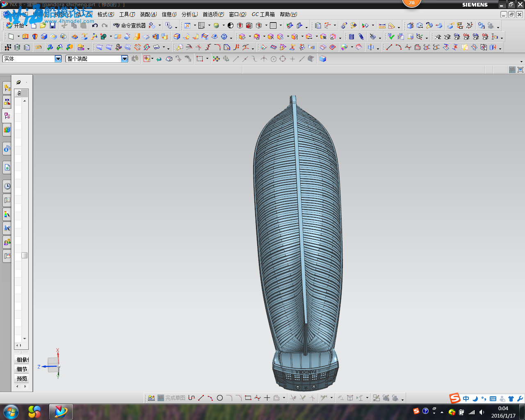Click the Through Curves surface icon

[100, 47]
